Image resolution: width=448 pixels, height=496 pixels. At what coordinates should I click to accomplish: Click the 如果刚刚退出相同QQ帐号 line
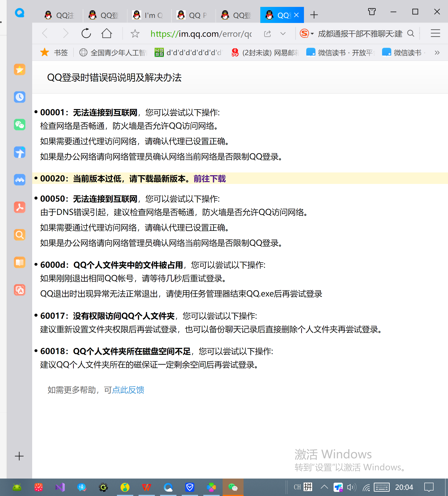pos(133,279)
